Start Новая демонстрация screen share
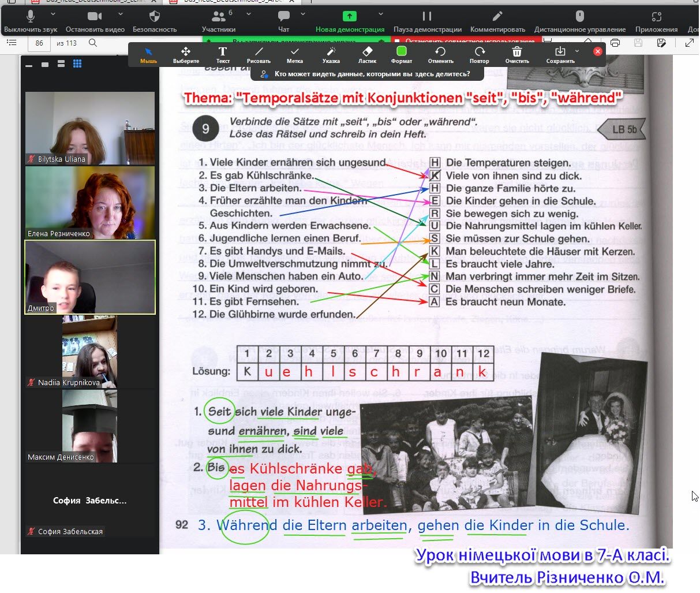 coord(350,21)
